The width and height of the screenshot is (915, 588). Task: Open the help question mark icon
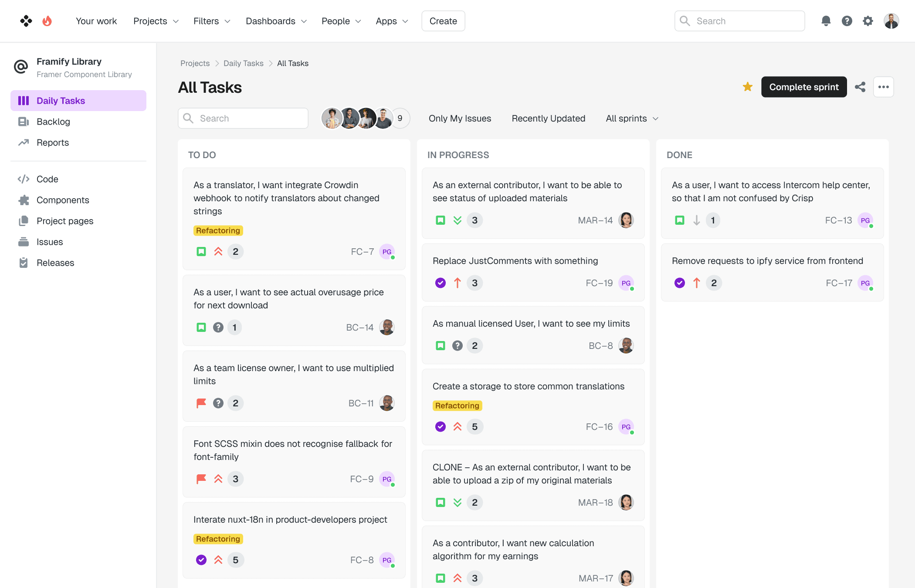click(x=847, y=21)
